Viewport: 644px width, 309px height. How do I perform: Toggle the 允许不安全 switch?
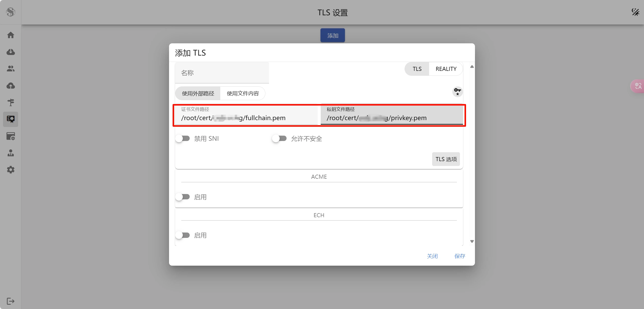click(279, 138)
